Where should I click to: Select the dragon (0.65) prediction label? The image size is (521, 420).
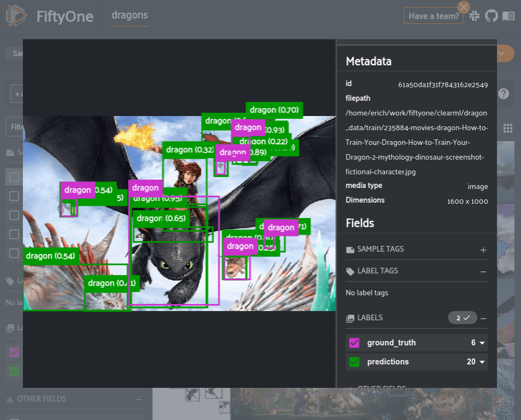point(161,218)
